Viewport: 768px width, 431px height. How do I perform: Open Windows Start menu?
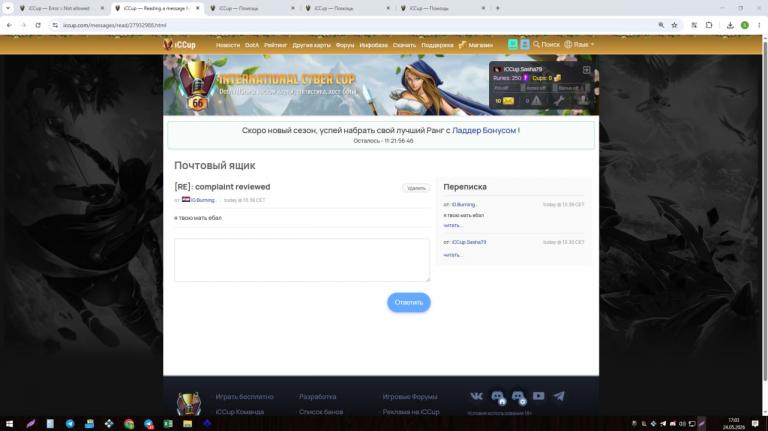pos(9,424)
